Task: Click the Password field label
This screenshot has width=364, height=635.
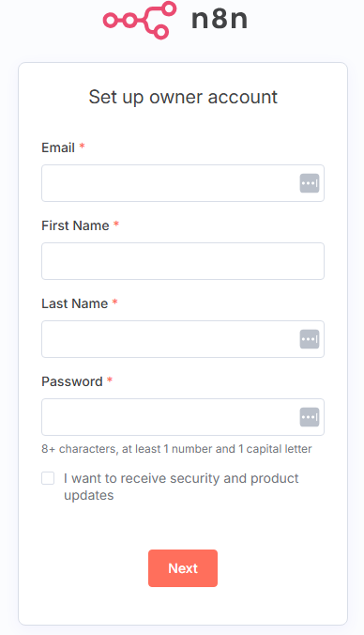Action: 72,381
